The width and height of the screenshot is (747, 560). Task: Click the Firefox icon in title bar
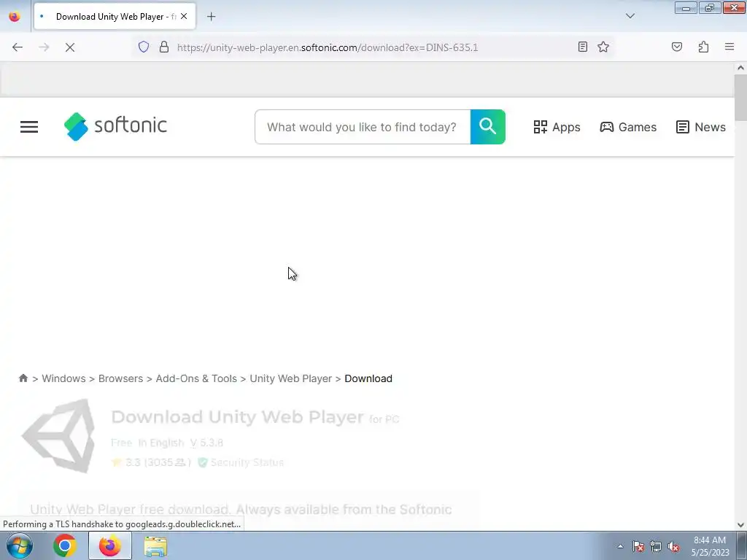[15, 16]
